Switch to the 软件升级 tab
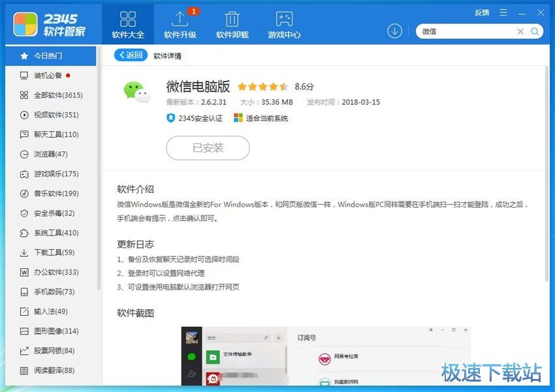This screenshot has width=555, height=392. tap(180, 24)
